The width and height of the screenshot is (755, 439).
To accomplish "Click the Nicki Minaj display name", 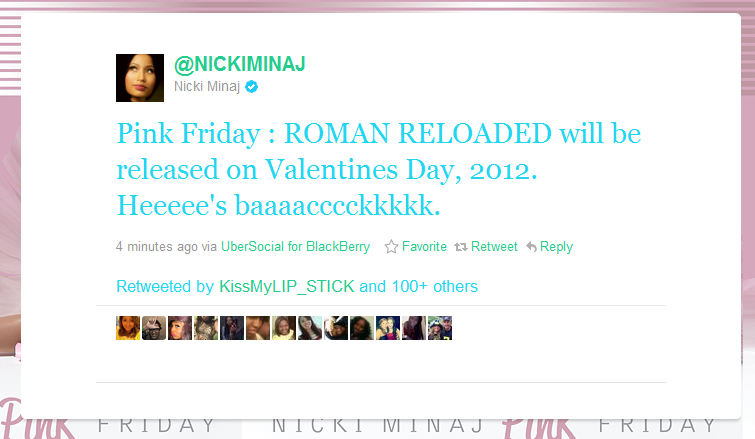I will pyautogui.click(x=207, y=86).
